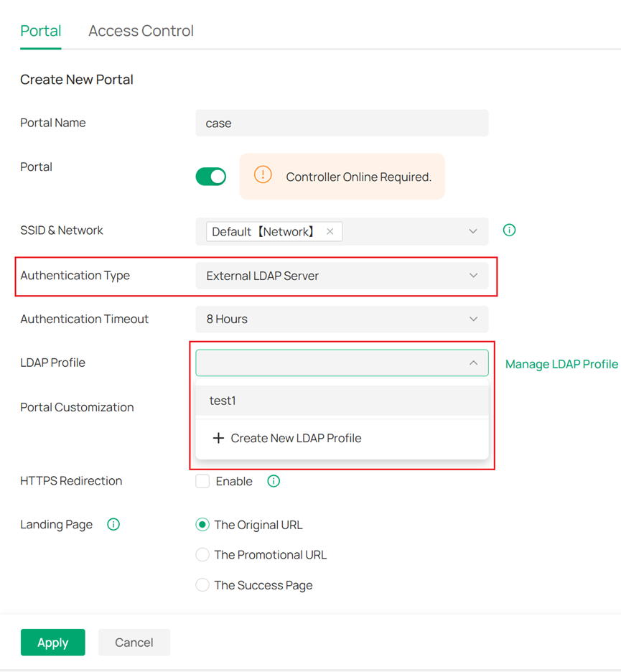Image resolution: width=621 pixels, height=672 pixels.
Task: Select the Portal tab
Action: (40, 31)
